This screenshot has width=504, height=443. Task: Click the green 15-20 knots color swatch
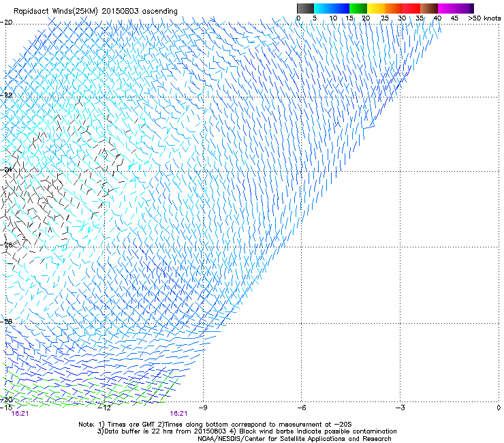tap(358, 8)
